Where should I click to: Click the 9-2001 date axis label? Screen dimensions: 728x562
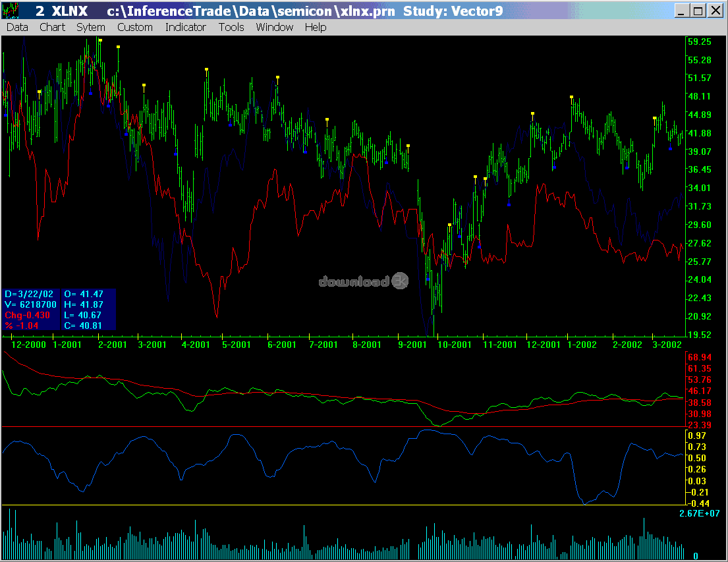412,345
